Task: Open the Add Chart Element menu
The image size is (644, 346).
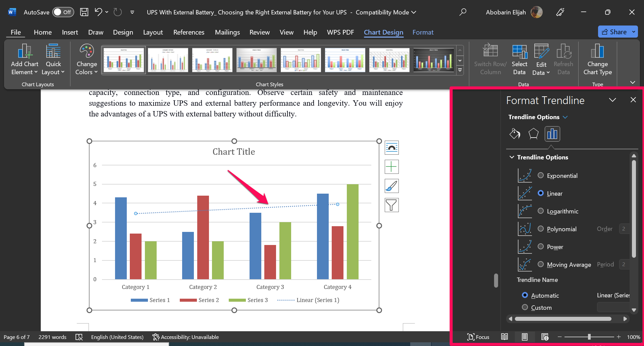Action: 24,59
